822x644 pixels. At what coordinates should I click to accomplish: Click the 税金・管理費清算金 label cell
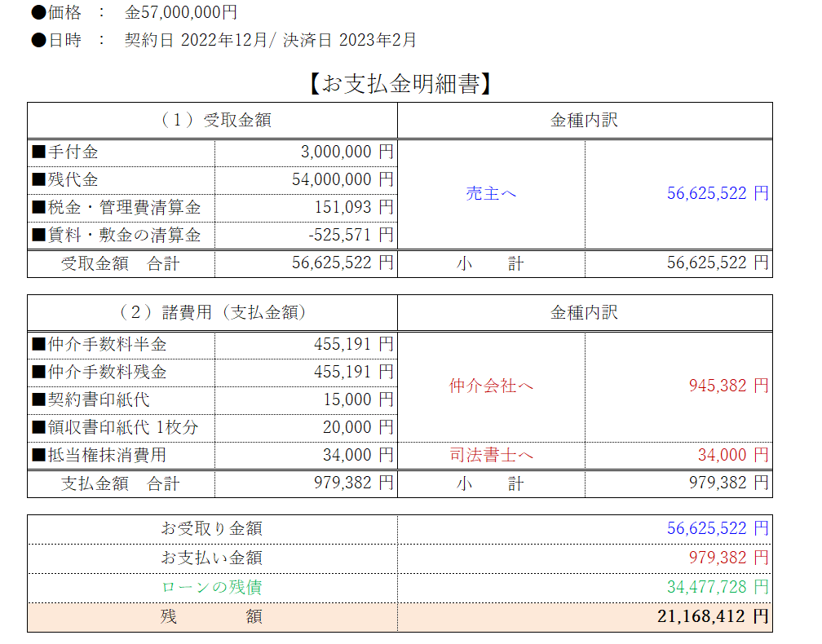tap(121, 208)
